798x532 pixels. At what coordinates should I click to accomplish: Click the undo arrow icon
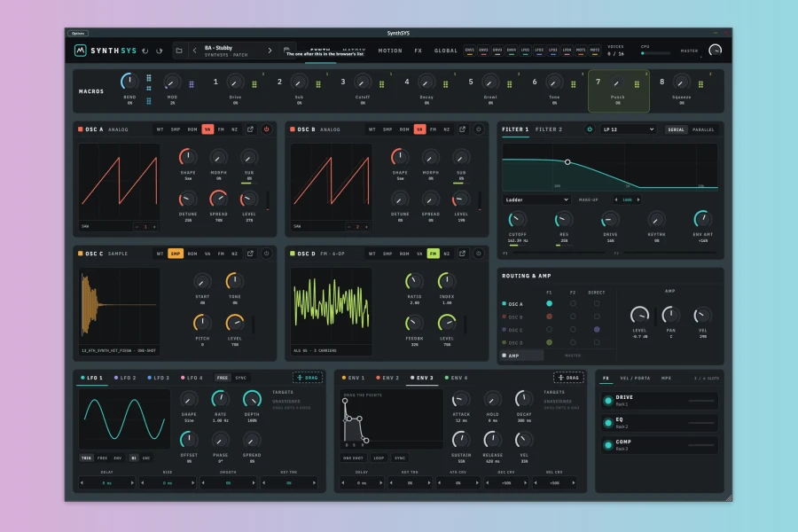[x=145, y=51]
